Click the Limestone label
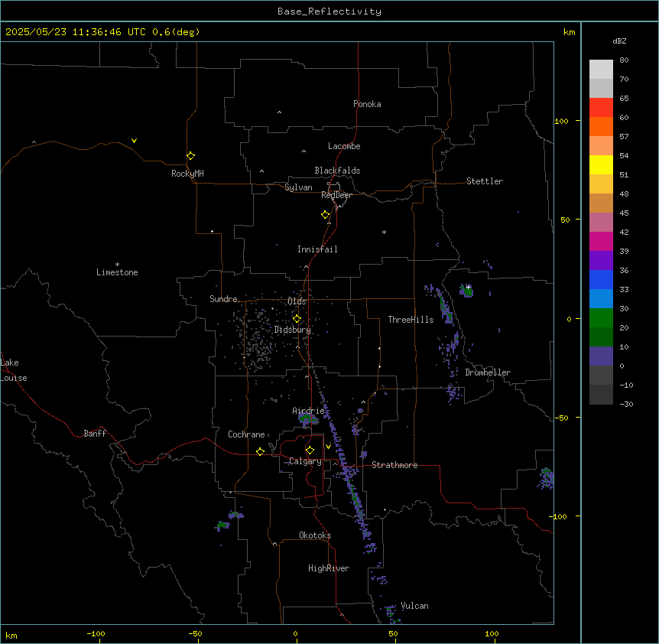The image size is (659, 644). (x=117, y=272)
